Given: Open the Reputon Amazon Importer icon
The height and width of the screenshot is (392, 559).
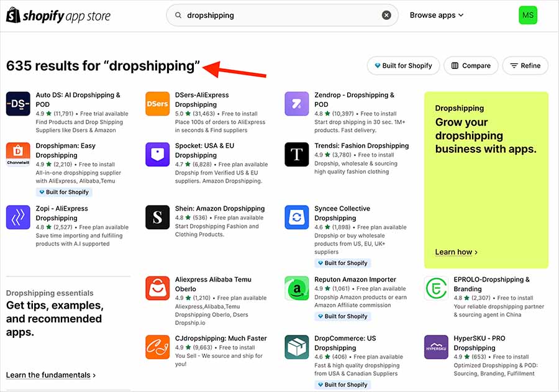Looking at the screenshot, I should point(297,288).
